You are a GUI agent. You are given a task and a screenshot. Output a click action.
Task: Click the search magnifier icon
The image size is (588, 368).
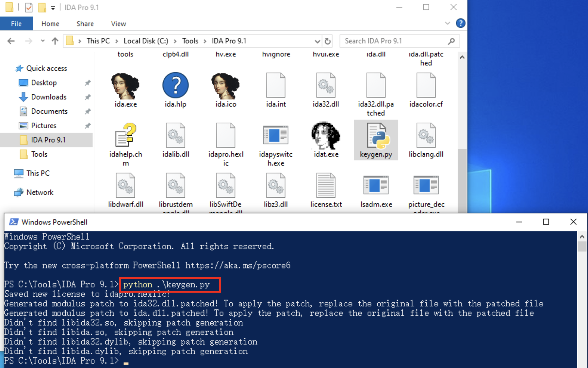pos(451,41)
